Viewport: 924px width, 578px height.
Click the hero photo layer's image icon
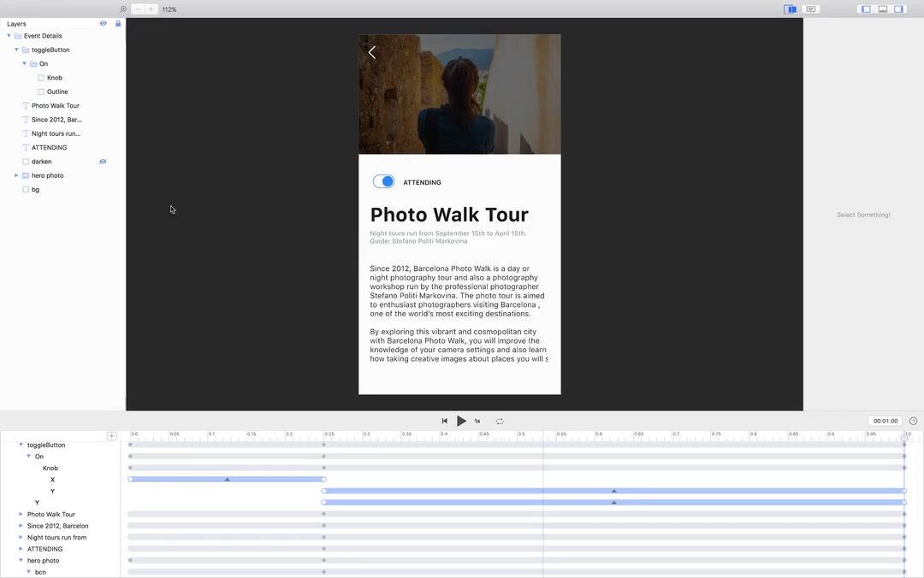(x=26, y=175)
